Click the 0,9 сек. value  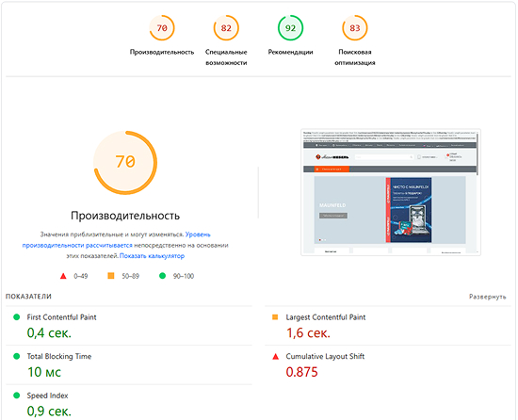(49, 412)
